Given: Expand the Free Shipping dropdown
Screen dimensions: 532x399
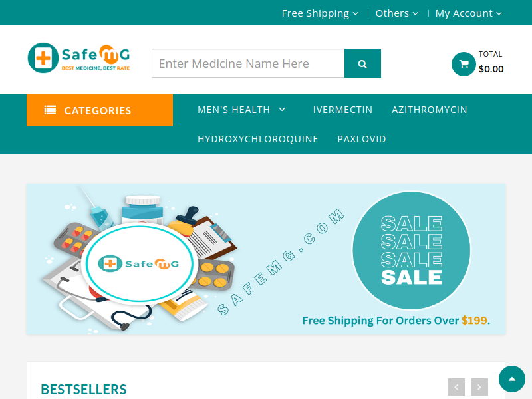Looking at the screenshot, I should point(320,13).
